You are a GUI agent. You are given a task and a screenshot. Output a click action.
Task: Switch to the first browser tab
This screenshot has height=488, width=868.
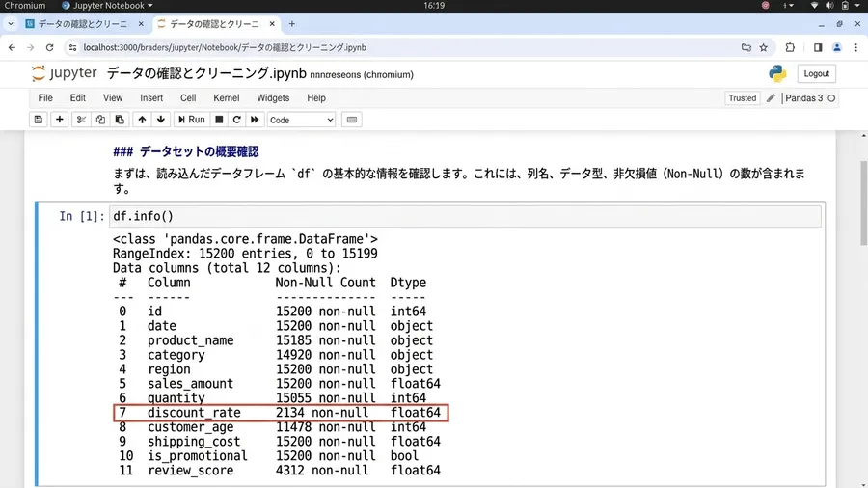click(x=83, y=24)
